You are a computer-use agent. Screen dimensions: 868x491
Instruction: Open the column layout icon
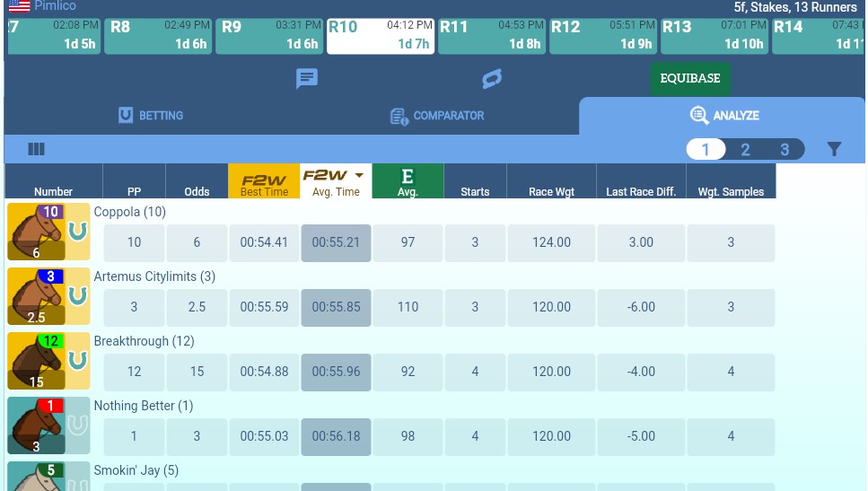(37, 149)
